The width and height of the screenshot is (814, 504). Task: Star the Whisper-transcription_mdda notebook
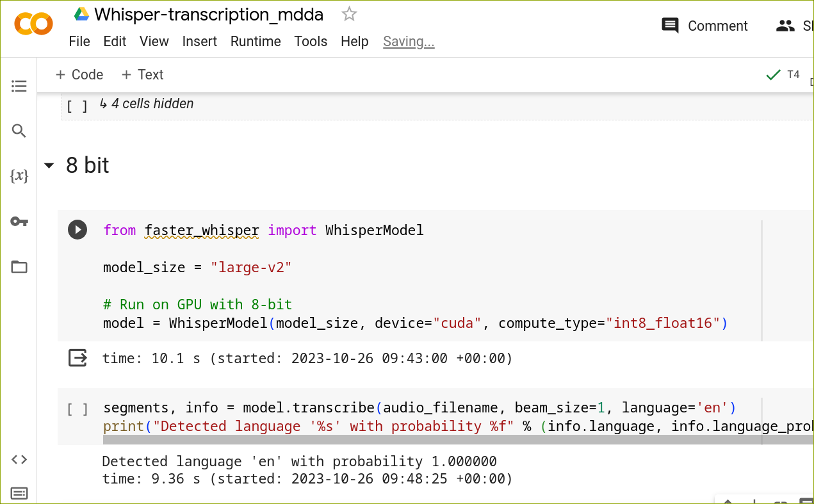click(x=349, y=14)
